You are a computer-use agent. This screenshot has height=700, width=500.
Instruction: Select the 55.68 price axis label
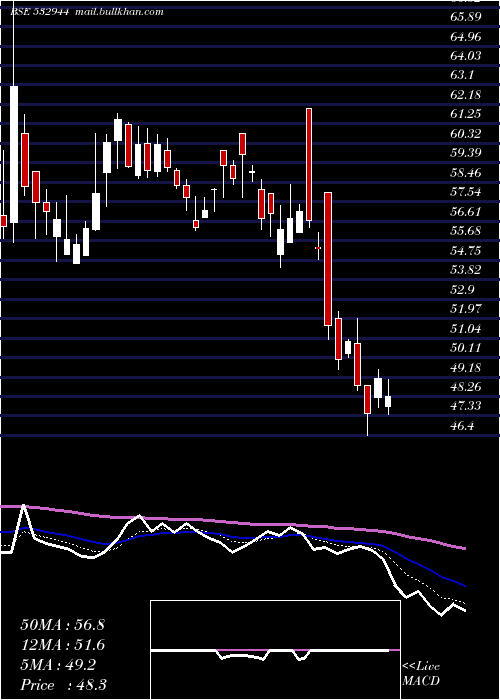pos(466,231)
